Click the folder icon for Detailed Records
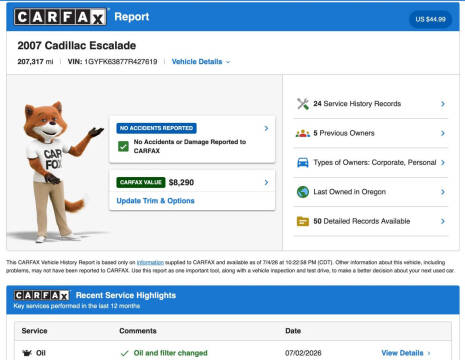This screenshot has width=465, height=360. coord(303,221)
